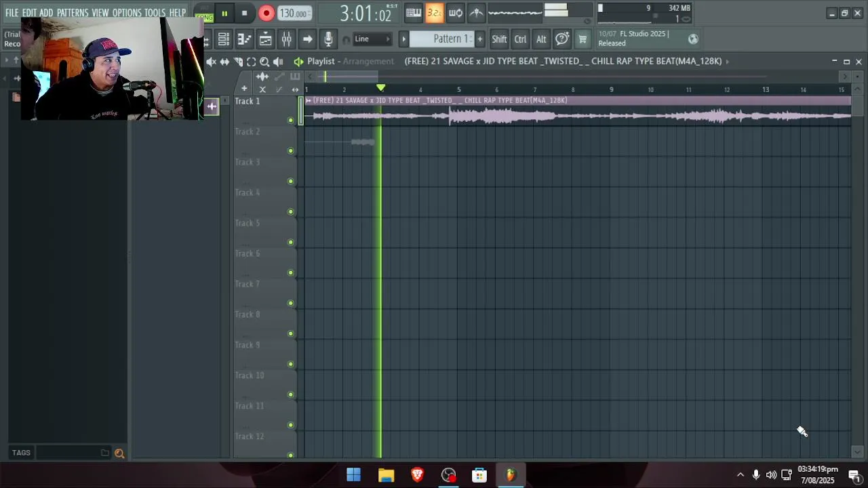Open the FILE menu
Viewport: 868px width, 488px height.
(12, 13)
